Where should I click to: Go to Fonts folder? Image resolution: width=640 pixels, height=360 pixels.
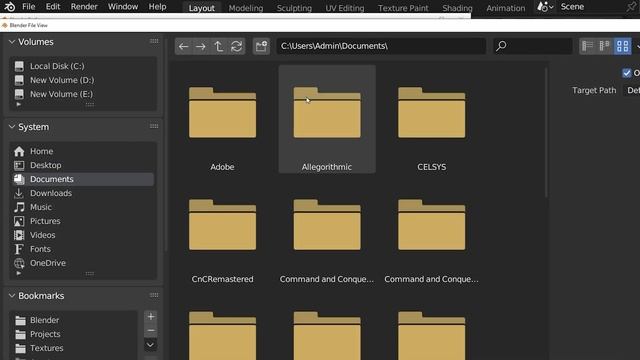click(82, 249)
